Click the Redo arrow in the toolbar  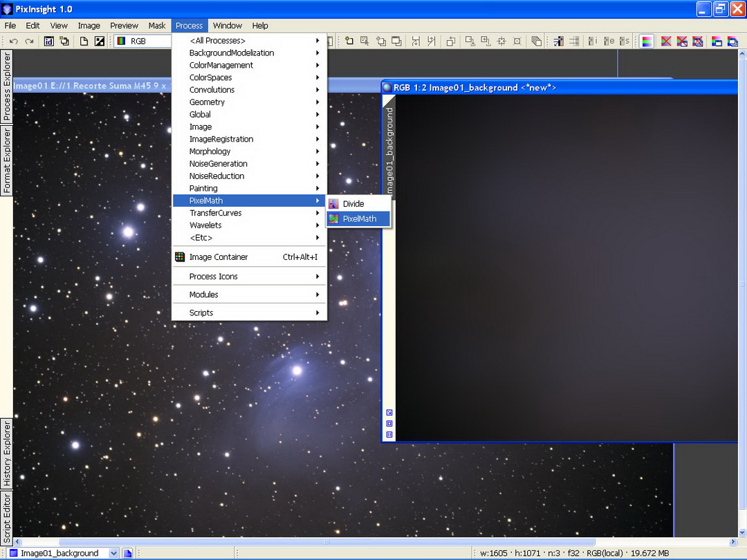click(x=30, y=41)
